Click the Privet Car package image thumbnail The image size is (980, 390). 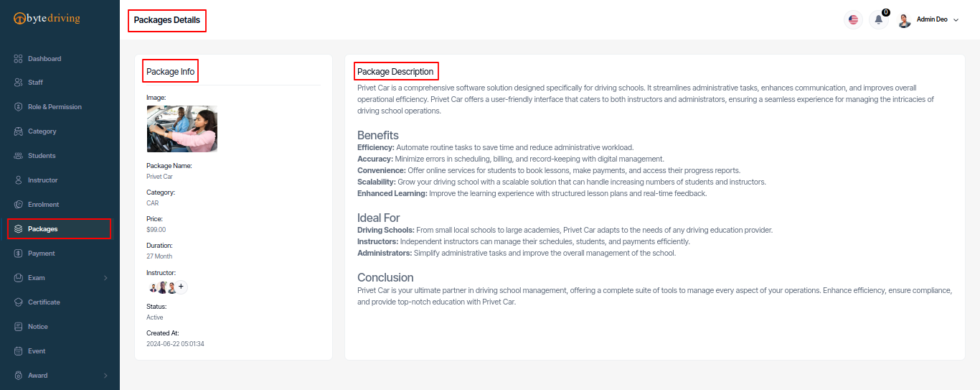coord(182,129)
